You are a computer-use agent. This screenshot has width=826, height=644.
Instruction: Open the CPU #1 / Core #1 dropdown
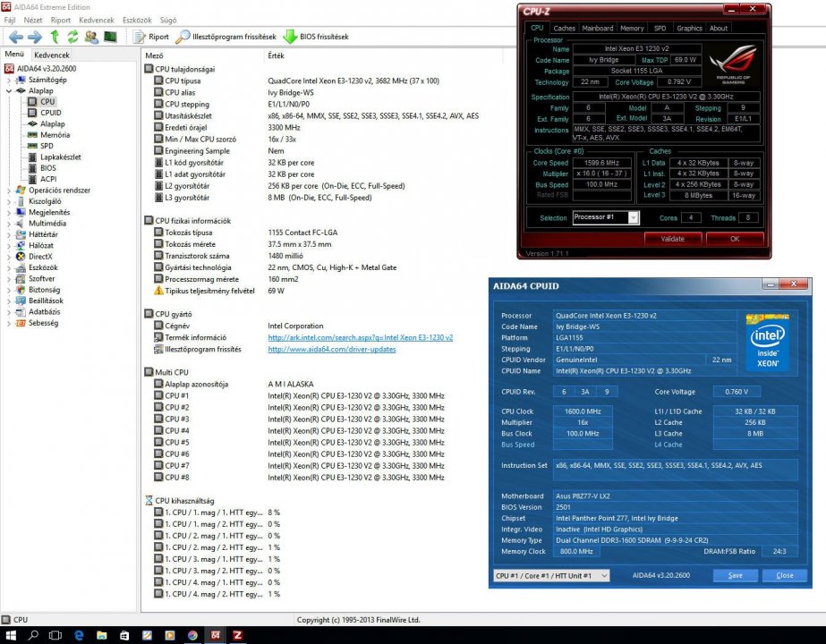pyautogui.click(x=551, y=575)
